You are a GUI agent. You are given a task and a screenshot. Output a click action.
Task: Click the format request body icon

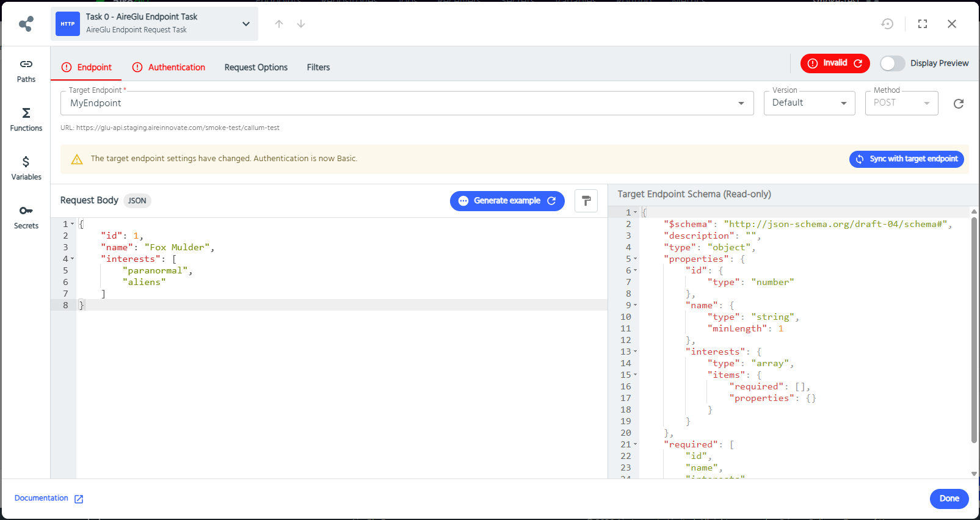pyautogui.click(x=586, y=201)
